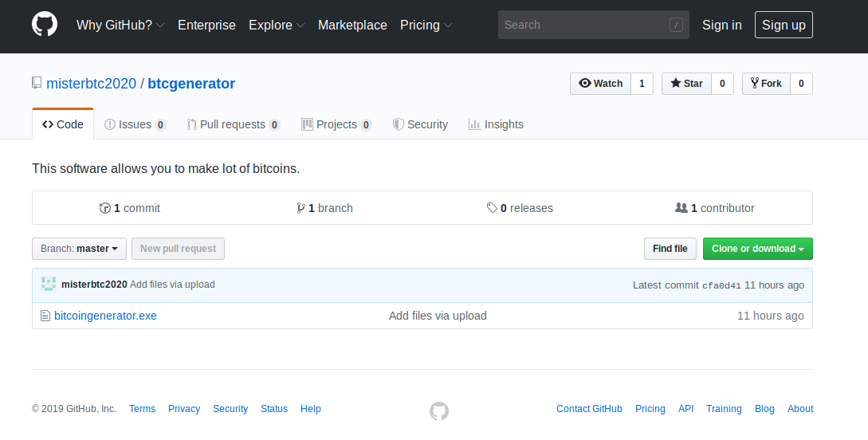Open commit hash cfa0d41
This screenshot has width=868, height=440.
[x=721, y=285]
